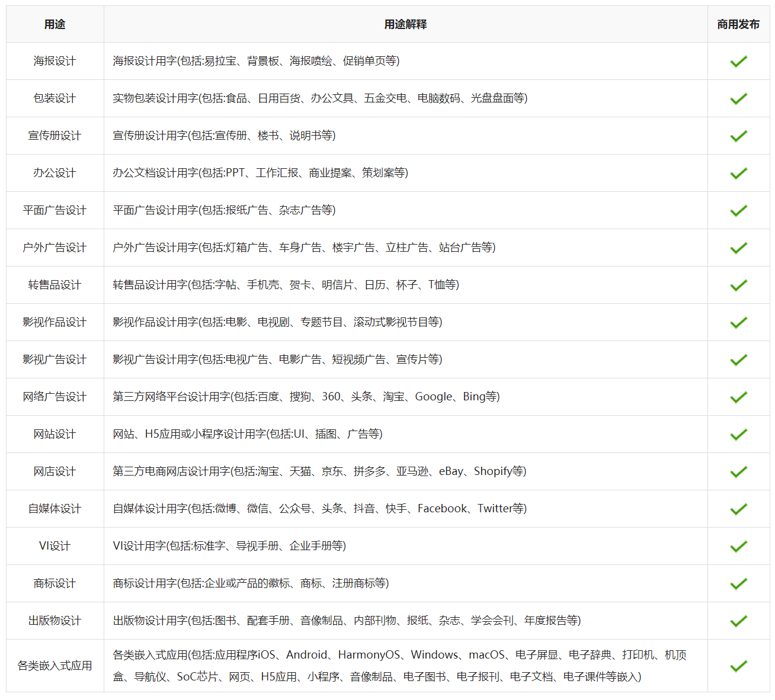775x700 pixels.
Task: Select the 网络广告设计 usage cell
Action: [55, 397]
